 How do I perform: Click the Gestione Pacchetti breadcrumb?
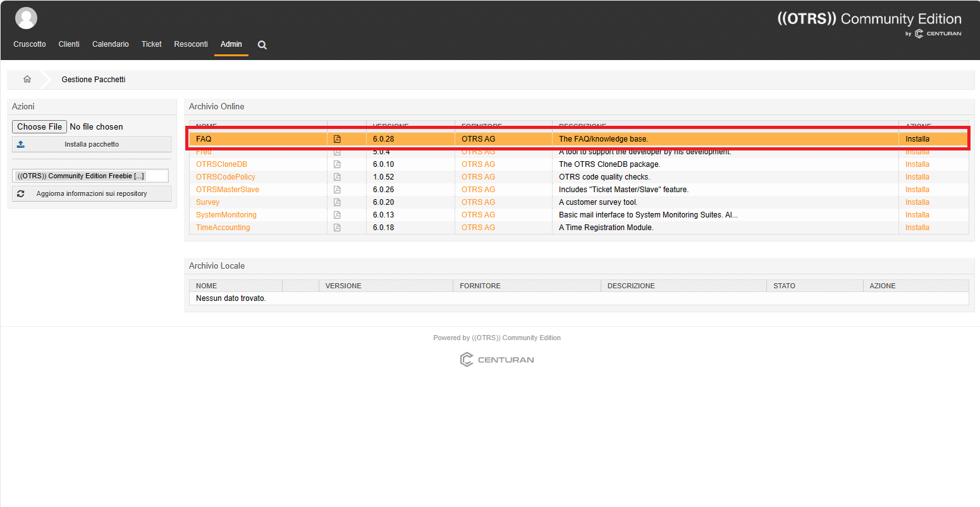(x=94, y=80)
